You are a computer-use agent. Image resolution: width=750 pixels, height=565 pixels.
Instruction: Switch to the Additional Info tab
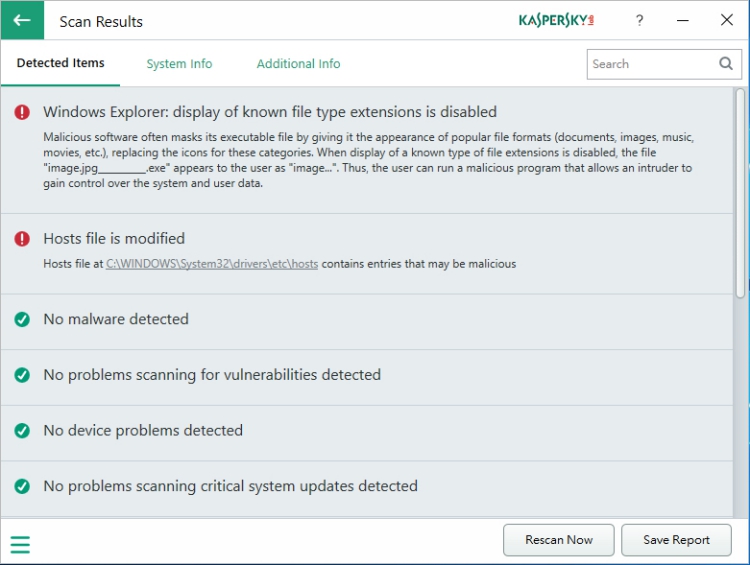(298, 64)
